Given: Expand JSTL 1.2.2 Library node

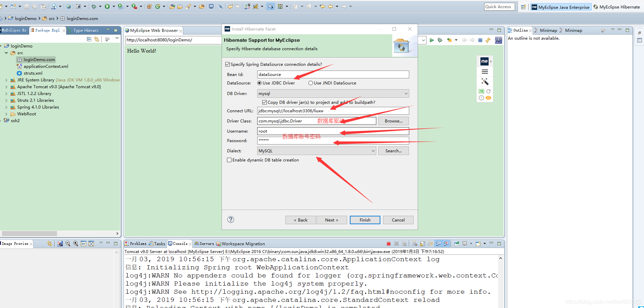Looking at the screenshot, I should 6,94.
